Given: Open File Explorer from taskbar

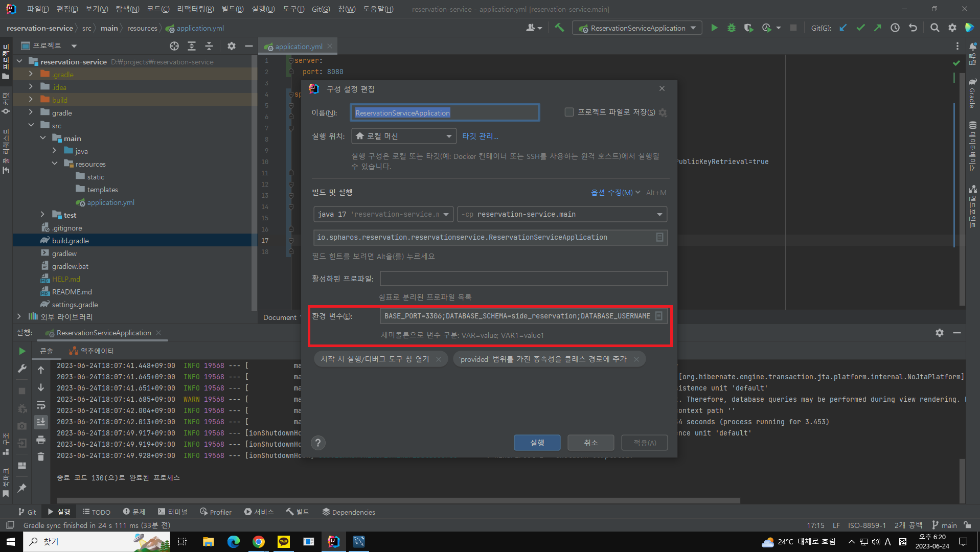Looking at the screenshot, I should tap(209, 542).
